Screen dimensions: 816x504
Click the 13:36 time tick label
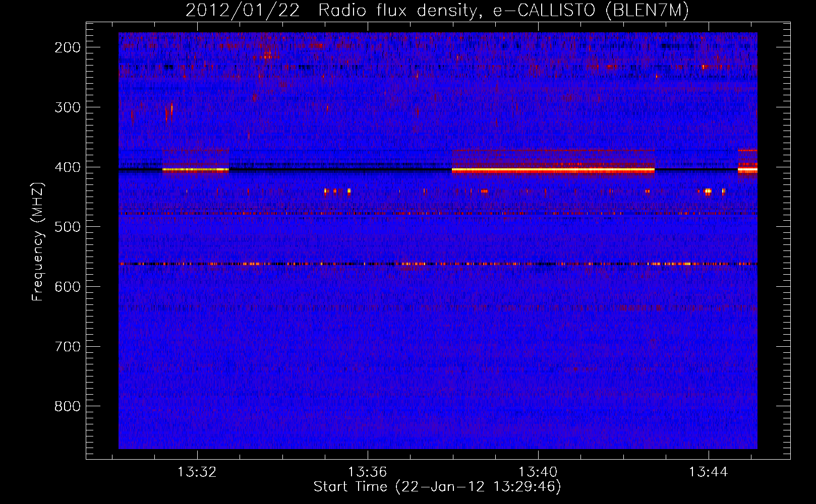click(368, 472)
